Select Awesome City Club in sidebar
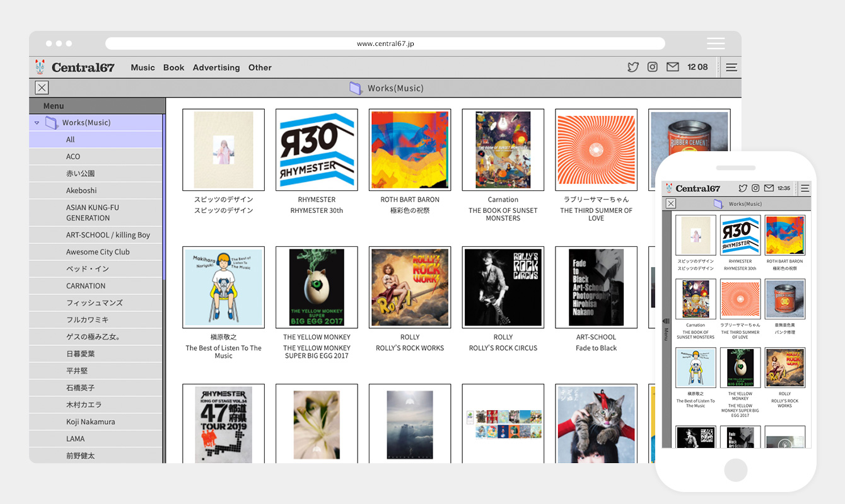The image size is (845, 504). [96, 252]
